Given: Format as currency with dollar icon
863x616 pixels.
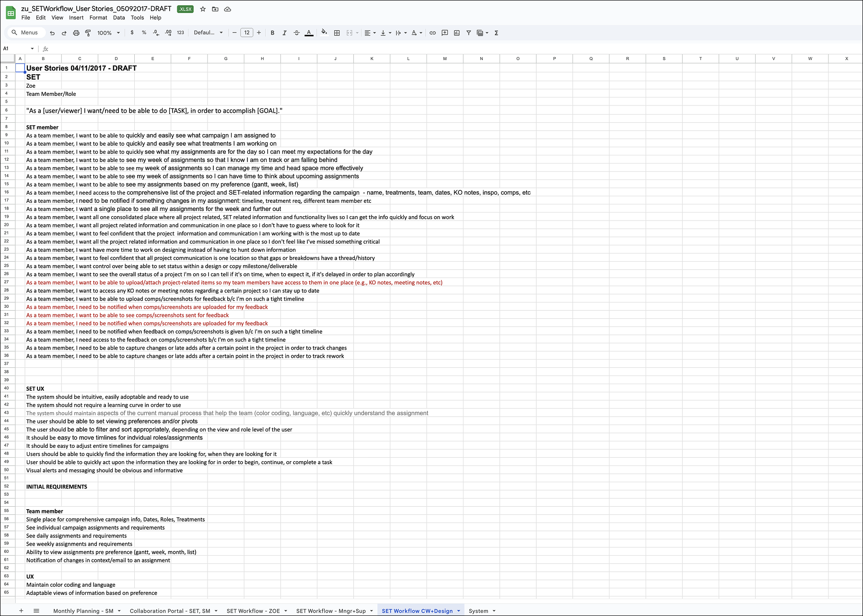Looking at the screenshot, I should 132,33.
